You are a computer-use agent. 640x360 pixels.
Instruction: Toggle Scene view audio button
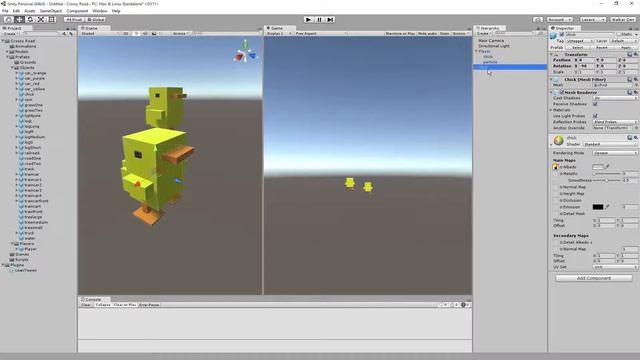145,33
